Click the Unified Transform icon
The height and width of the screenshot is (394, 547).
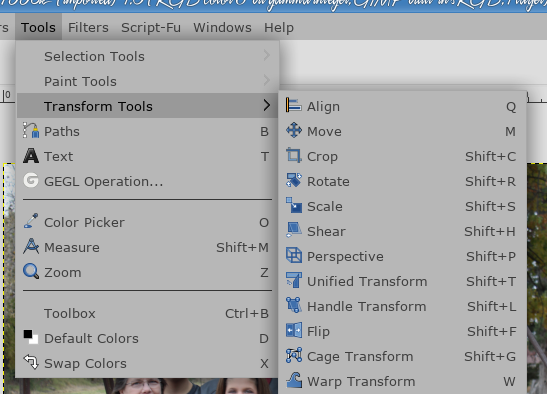pos(294,280)
